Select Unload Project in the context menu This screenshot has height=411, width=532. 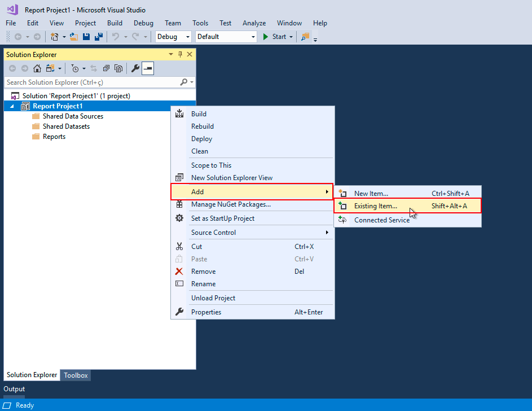(252, 298)
